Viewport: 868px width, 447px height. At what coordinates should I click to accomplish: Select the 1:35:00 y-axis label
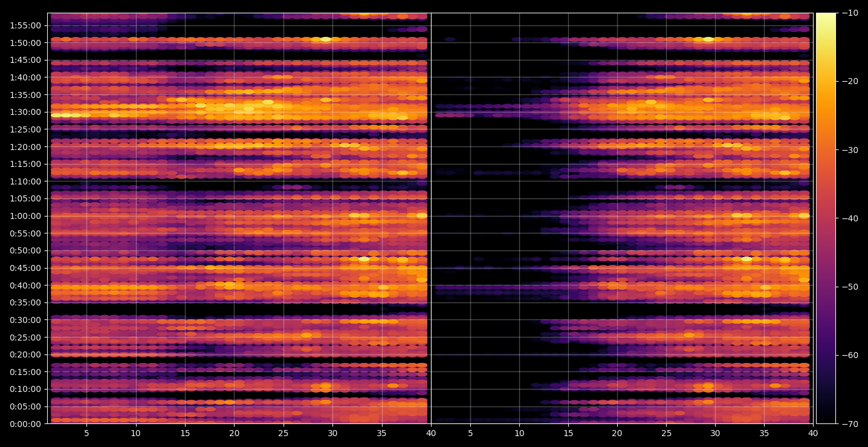[x=25, y=95]
